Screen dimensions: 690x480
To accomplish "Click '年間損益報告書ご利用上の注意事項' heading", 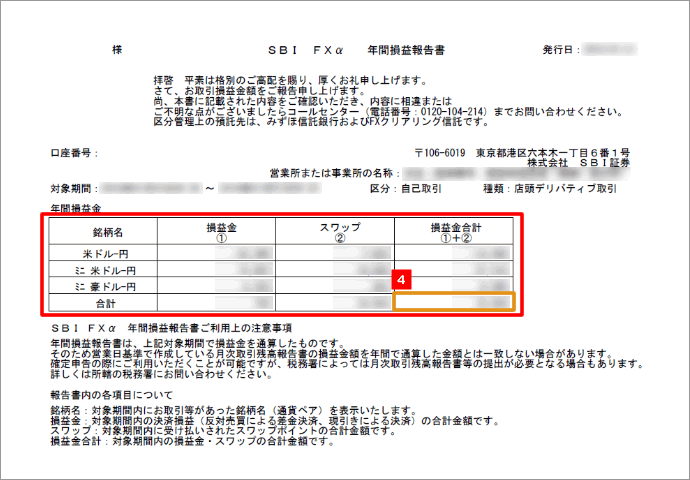I will pos(209,328).
